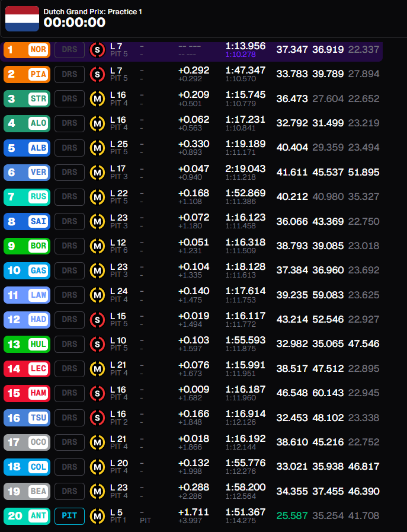Click the DRS indicator for BEA
407x532 pixels.
(x=69, y=491)
